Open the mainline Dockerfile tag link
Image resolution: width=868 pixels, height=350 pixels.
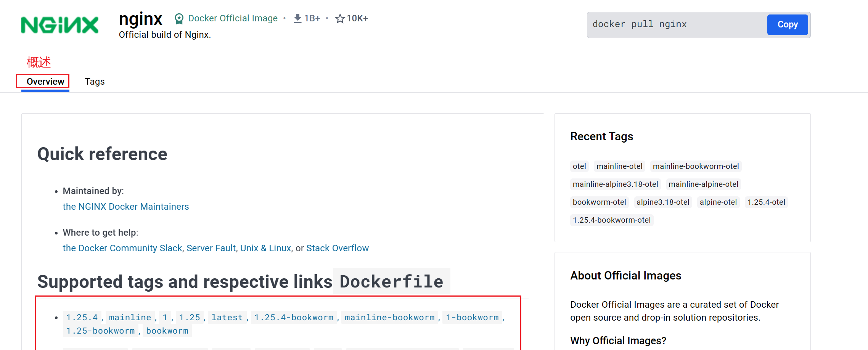(130, 317)
